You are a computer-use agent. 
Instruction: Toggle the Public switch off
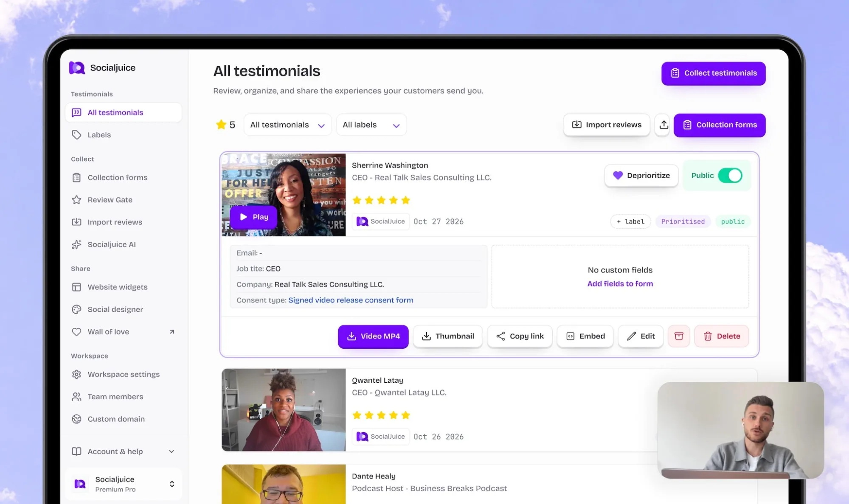[730, 175]
